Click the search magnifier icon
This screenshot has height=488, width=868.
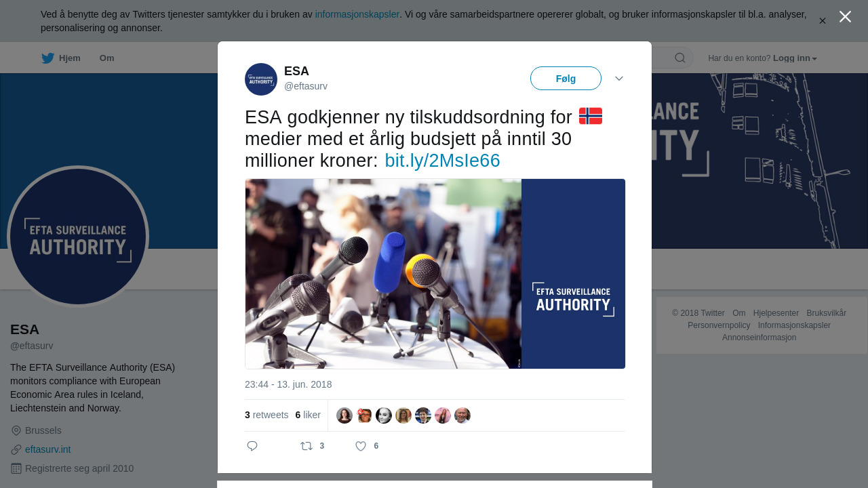click(x=679, y=58)
